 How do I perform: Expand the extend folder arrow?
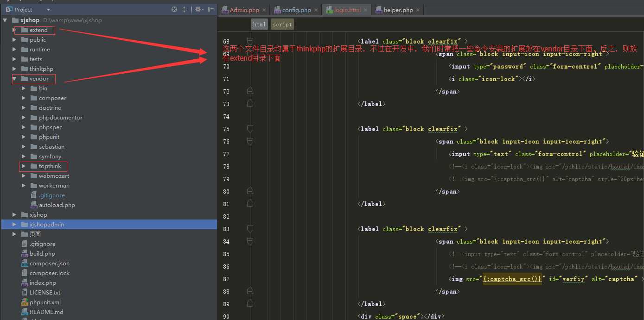[x=14, y=30]
